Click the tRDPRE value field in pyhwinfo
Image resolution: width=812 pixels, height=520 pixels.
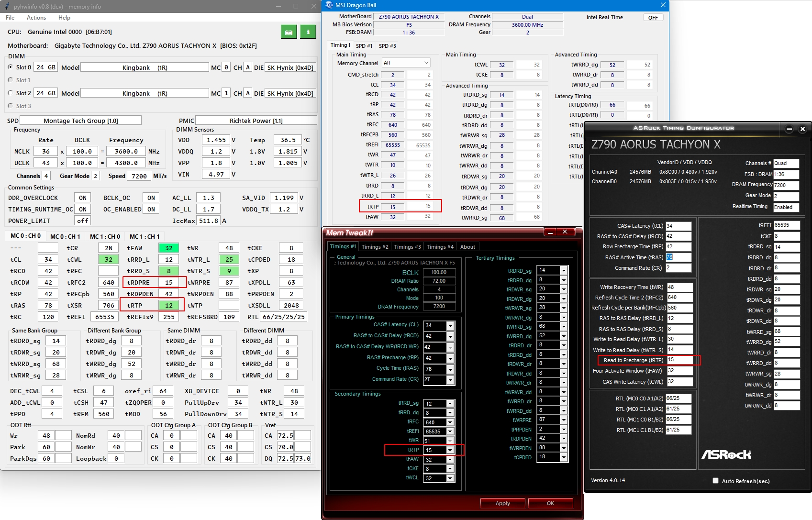169,282
